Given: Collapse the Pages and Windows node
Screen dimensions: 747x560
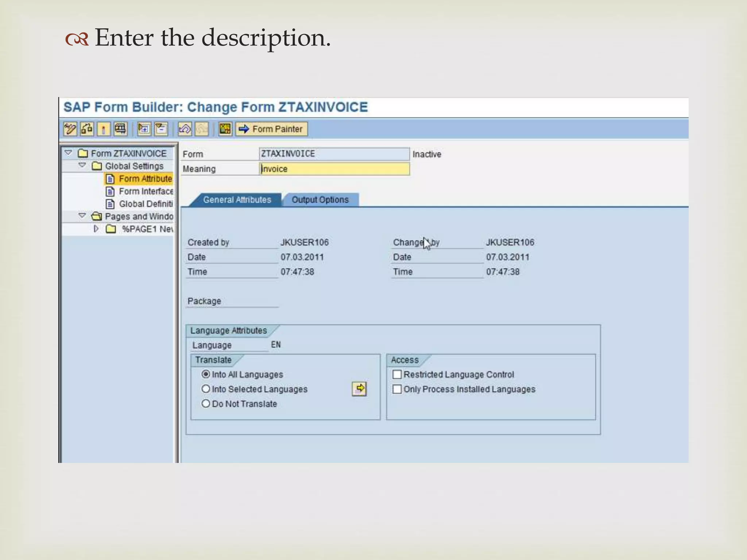Looking at the screenshot, I should coord(82,215).
